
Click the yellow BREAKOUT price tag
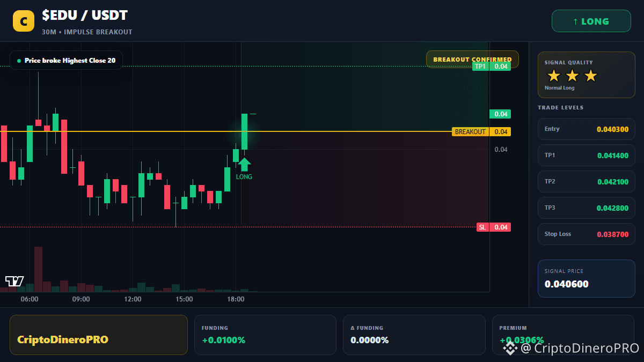[x=481, y=132]
